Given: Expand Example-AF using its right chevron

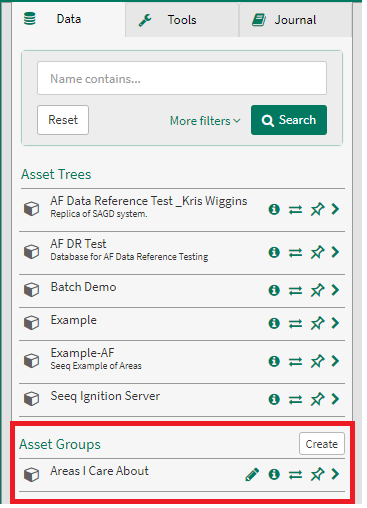Looking at the screenshot, I should [x=335, y=361].
